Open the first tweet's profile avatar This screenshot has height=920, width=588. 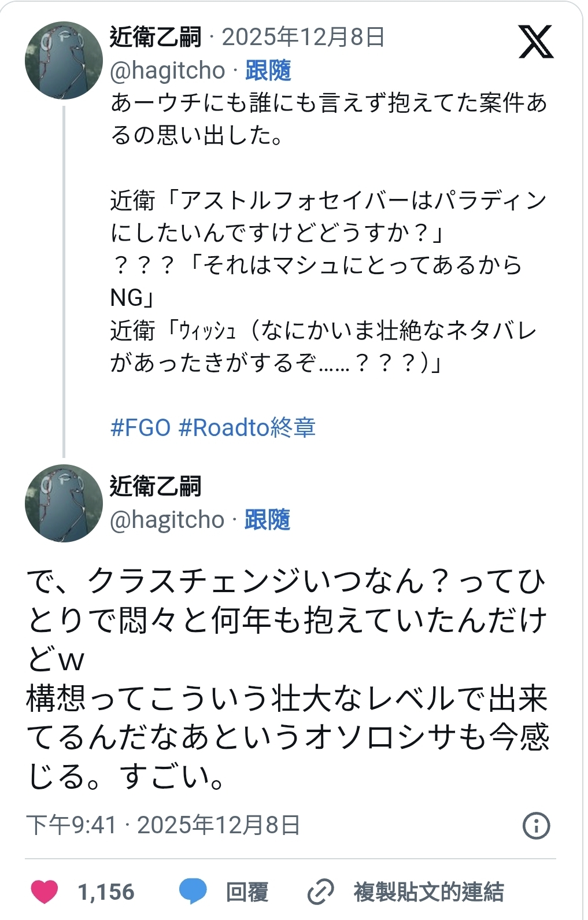pyautogui.click(x=64, y=61)
